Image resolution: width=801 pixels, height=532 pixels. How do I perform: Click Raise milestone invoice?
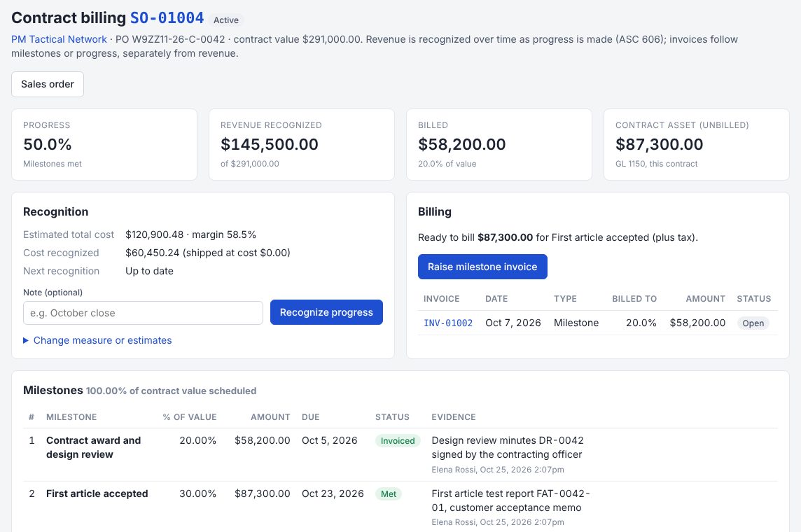482,267
